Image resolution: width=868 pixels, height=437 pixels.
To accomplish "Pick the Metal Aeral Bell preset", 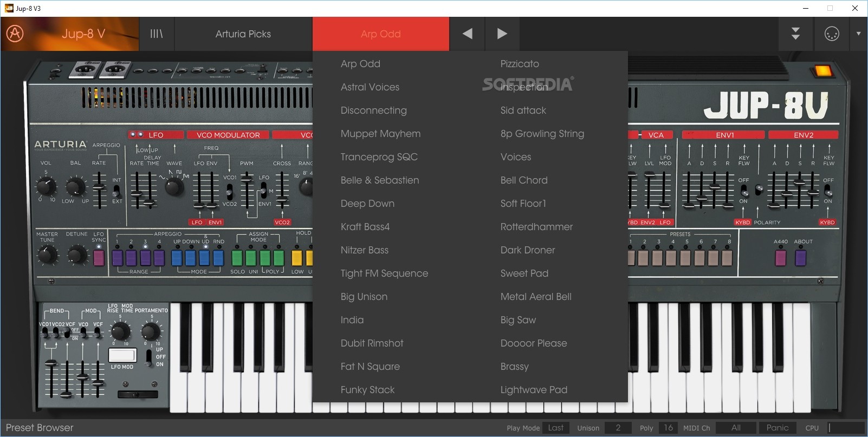I will 536,296.
